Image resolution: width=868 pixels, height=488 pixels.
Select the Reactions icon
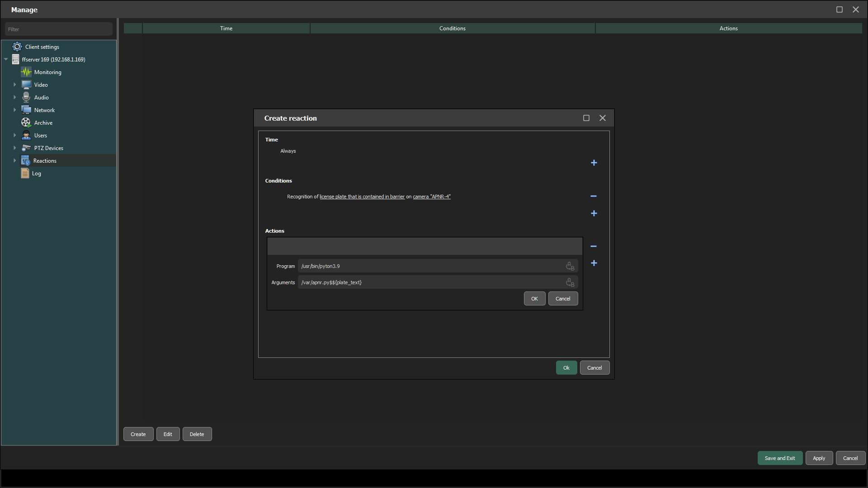coord(25,160)
